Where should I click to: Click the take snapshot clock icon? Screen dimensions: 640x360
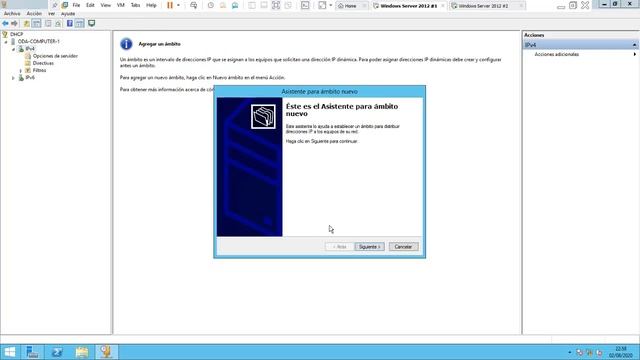(x=211, y=5)
